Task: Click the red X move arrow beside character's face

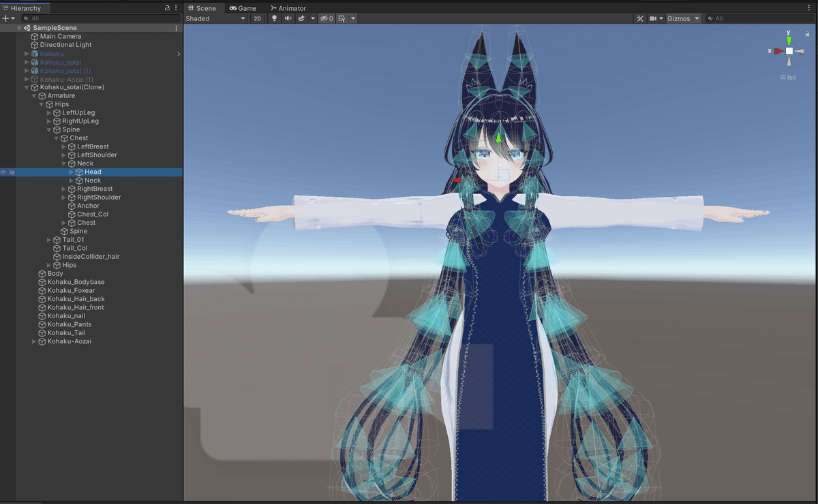Action: [457, 180]
